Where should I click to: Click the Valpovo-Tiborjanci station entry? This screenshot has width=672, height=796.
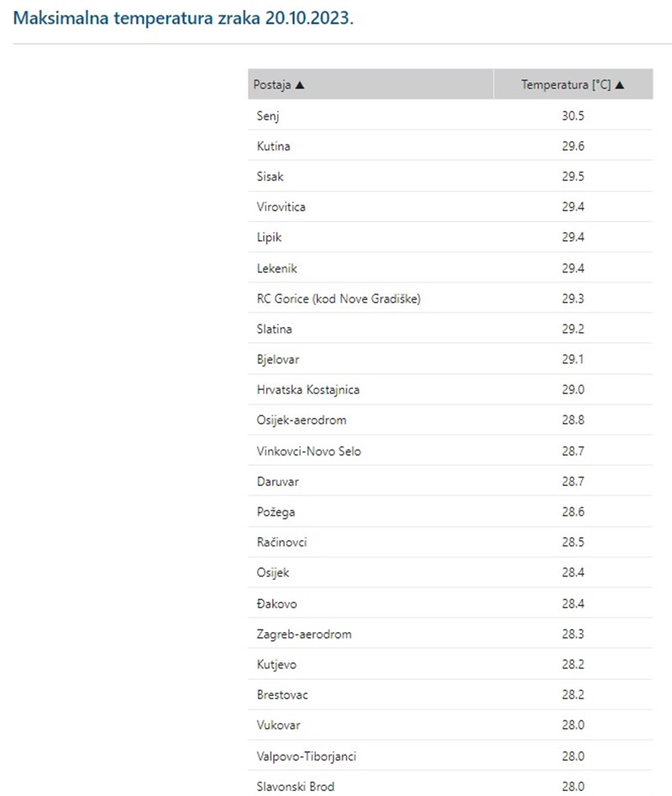coord(306,756)
